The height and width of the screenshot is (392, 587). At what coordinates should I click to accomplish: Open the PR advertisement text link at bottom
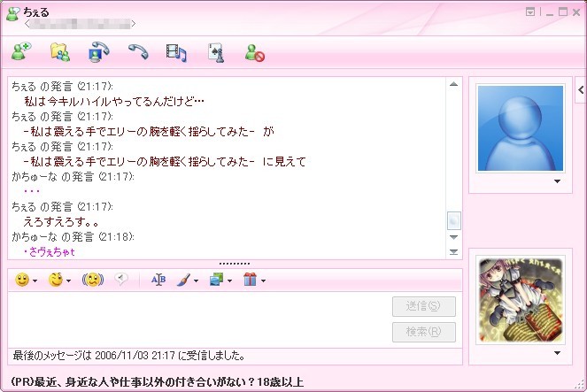tap(158, 382)
